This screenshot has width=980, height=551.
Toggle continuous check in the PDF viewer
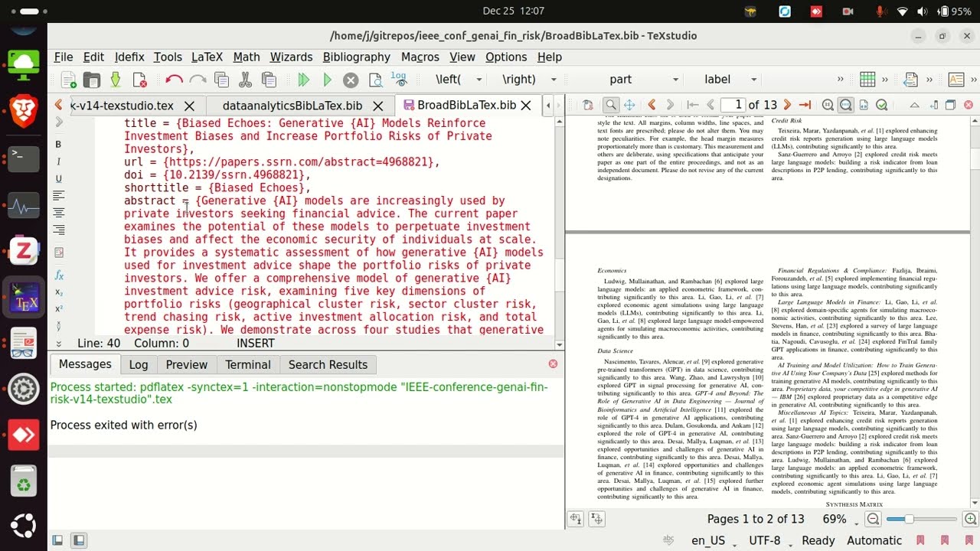[x=882, y=105]
